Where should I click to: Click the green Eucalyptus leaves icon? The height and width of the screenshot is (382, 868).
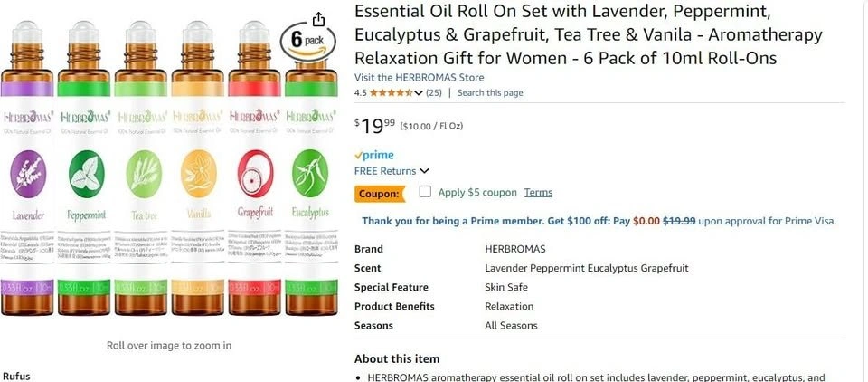[x=310, y=174]
